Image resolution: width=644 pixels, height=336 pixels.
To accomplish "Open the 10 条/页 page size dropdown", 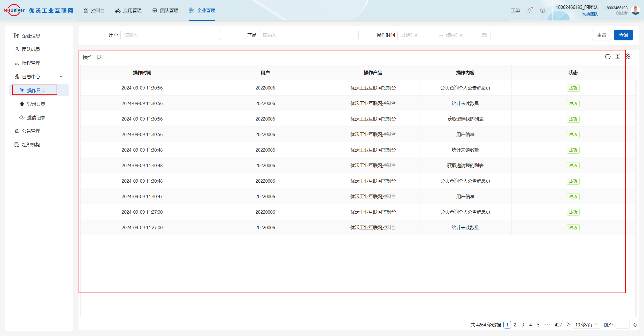I will point(586,325).
